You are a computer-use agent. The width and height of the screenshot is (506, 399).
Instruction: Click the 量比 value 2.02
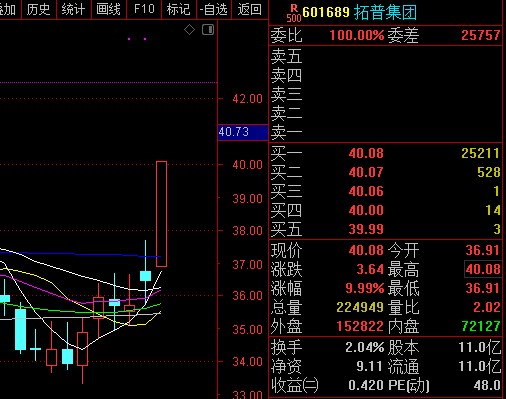(487, 307)
